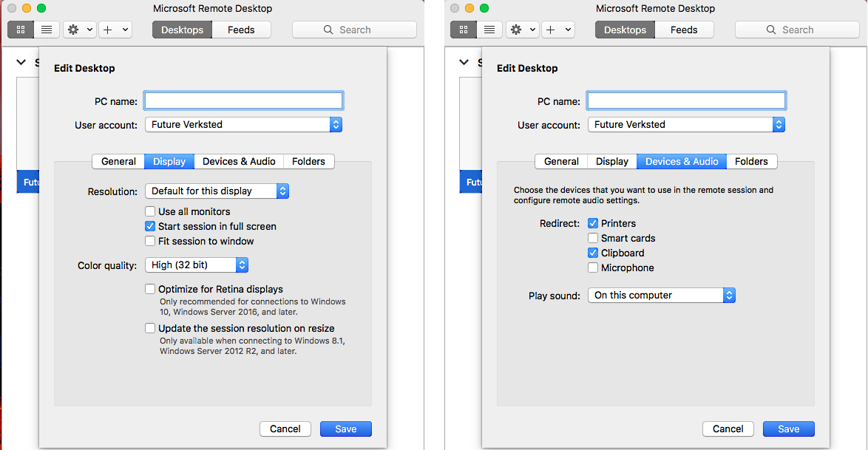
Task: Open the Folders tab in Edit Desktop
Action: (308, 161)
